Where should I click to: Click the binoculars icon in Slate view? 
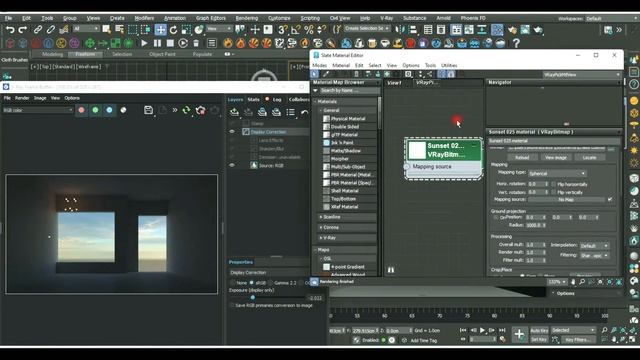click(391, 270)
